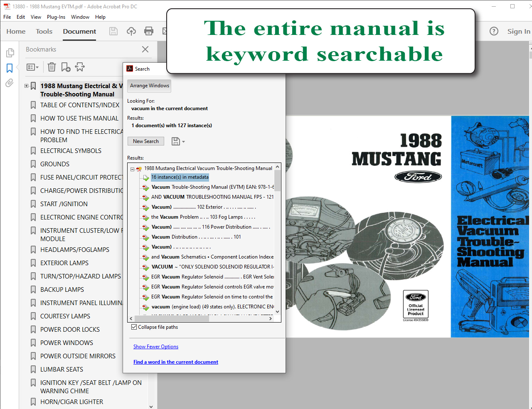Select the Document tab
The height and width of the screenshot is (409, 532).
tap(79, 32)
